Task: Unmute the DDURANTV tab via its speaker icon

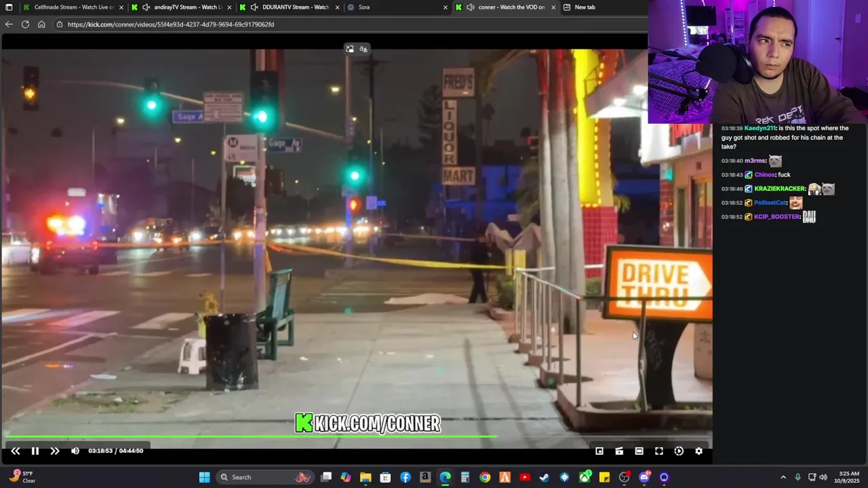Action: pyautogui.click(x=254, y=7)
